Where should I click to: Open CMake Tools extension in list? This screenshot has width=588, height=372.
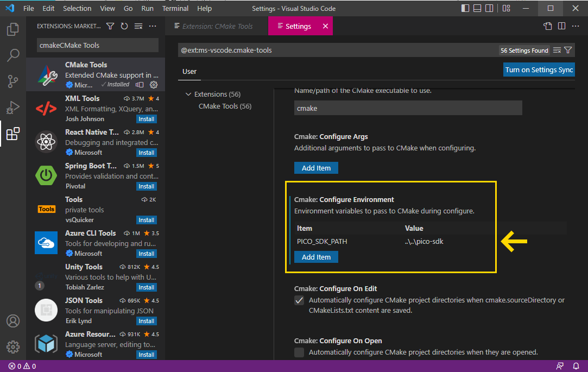pyautogui.click(x=96, y=74)
